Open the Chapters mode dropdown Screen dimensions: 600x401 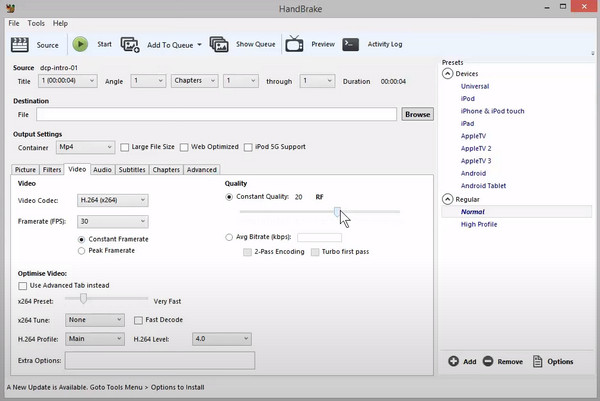click(194, 81)
